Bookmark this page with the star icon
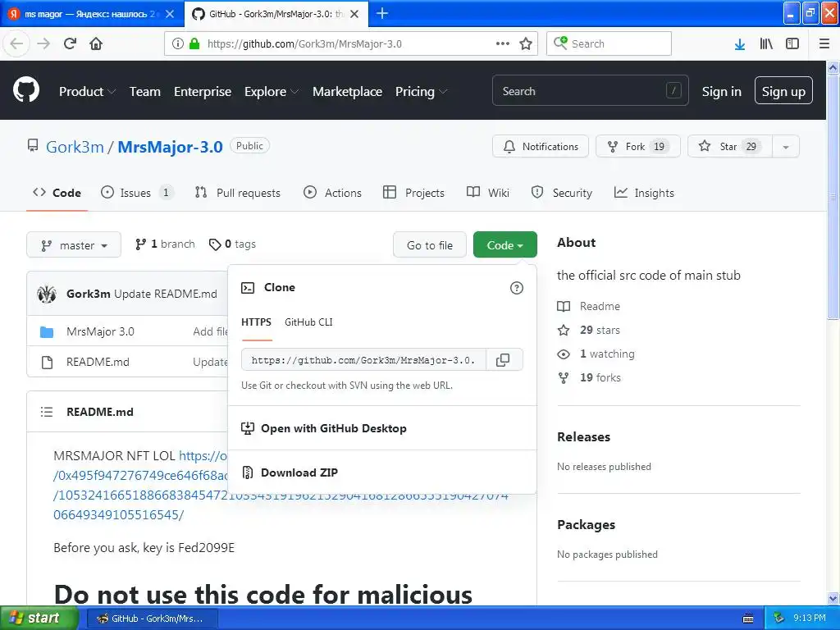Screen dimensions: 840x630 (x=526, y=43)
